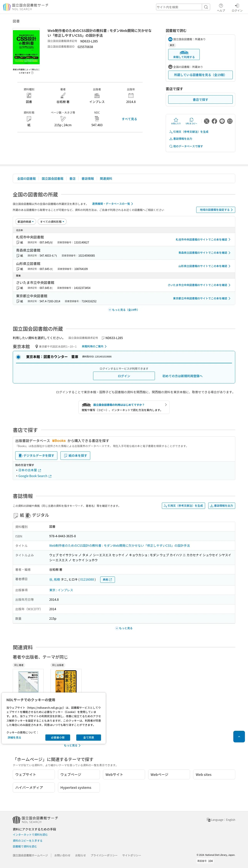This screenshot has width=248, height=868.
Task: Click 引用文を生成 link in sidebar panel
Action: (x=189, y=132)
